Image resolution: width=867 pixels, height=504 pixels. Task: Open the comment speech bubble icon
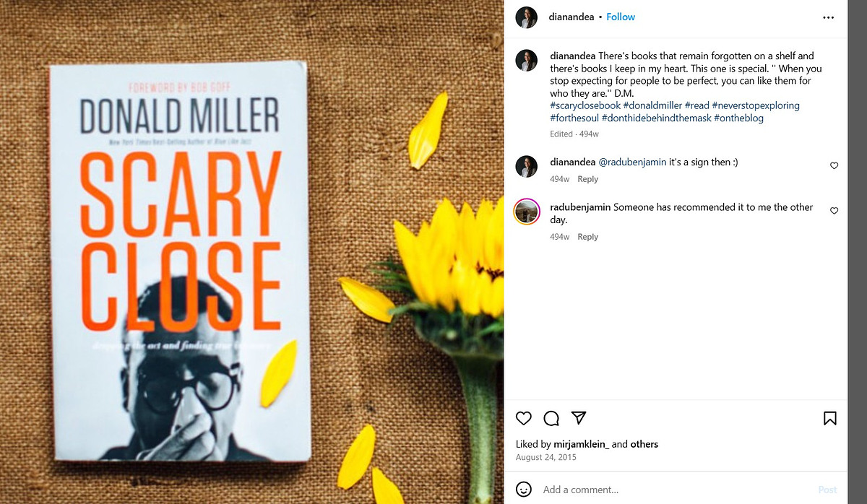pyautogui.click(x=551, y=418)
